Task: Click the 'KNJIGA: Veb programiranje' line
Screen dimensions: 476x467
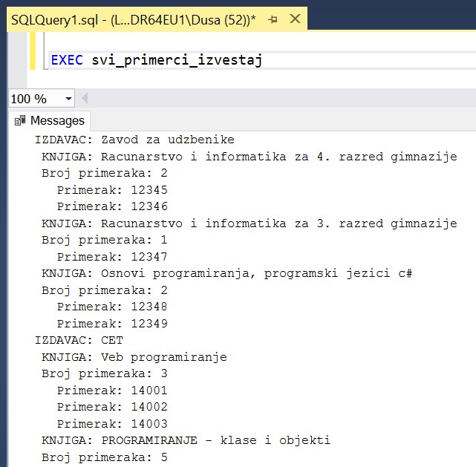Action: pyautogui.click(x=134, y=357)
